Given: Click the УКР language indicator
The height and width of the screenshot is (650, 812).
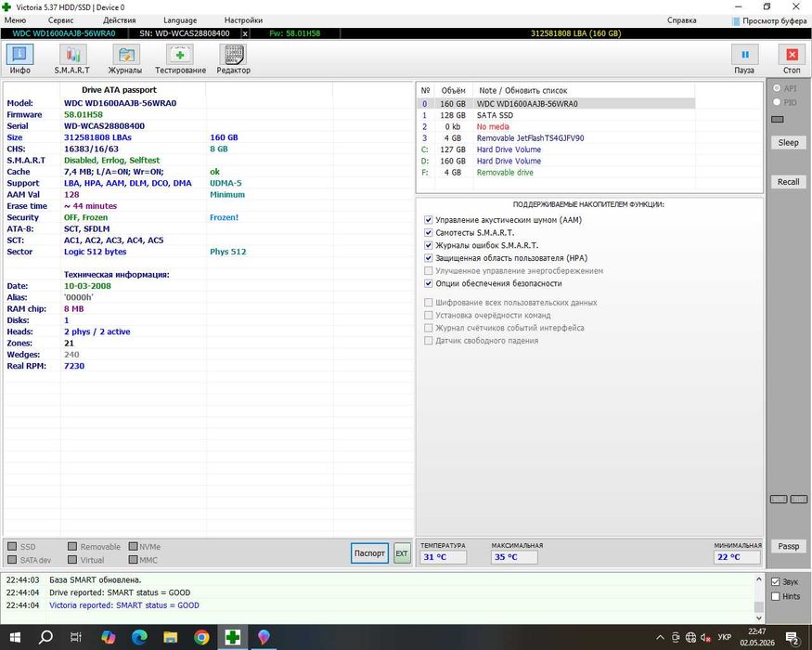Looking at the screenshot, I should coord(724,637).
